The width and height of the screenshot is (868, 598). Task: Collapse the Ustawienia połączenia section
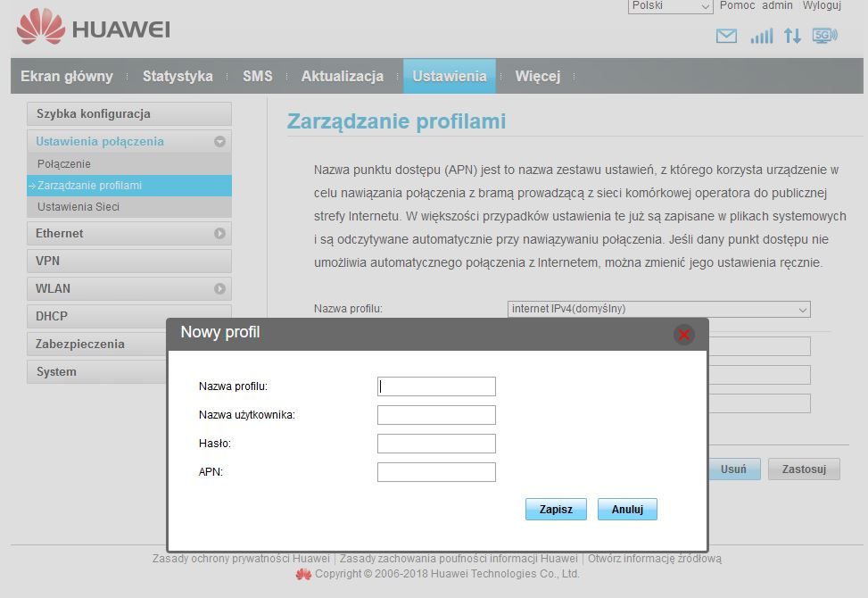[x=221, y=141]
